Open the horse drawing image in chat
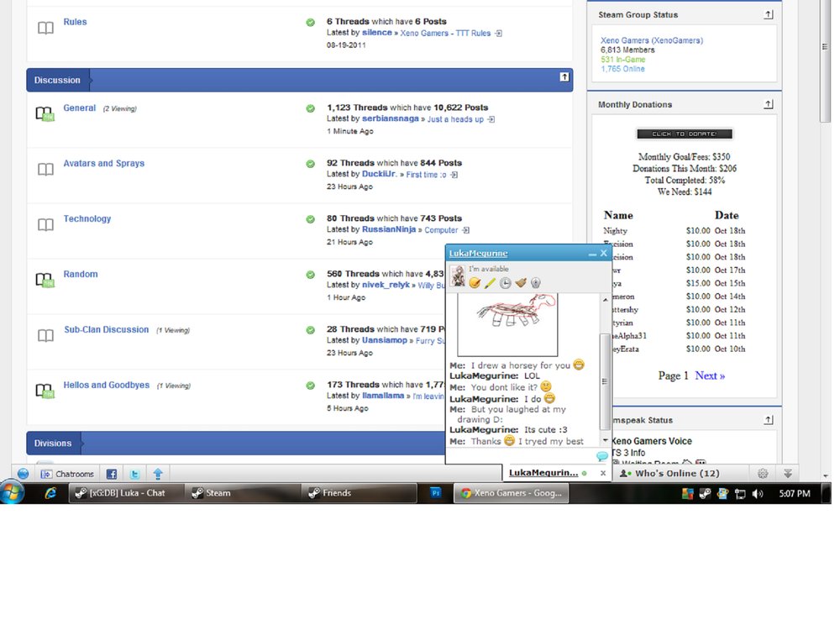Viewport: 840px width, 630px height. 507,323
